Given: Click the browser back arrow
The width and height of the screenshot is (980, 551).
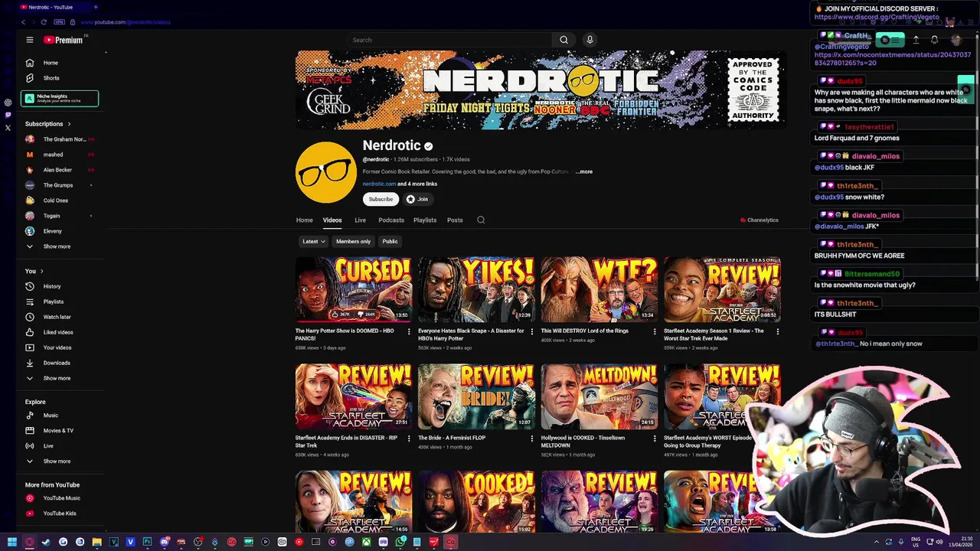Looking at the screenshot, I should pyautogui.click(x=23, y=22).
